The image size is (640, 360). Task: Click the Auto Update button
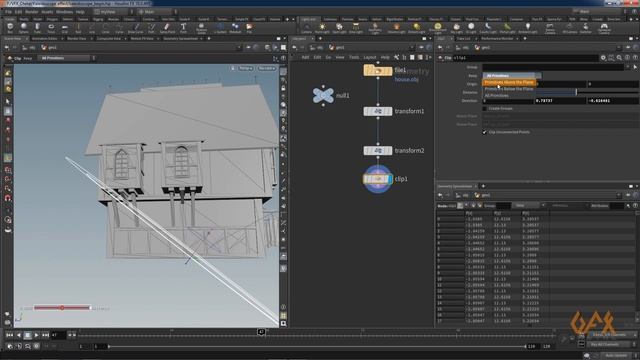point(616,355)
